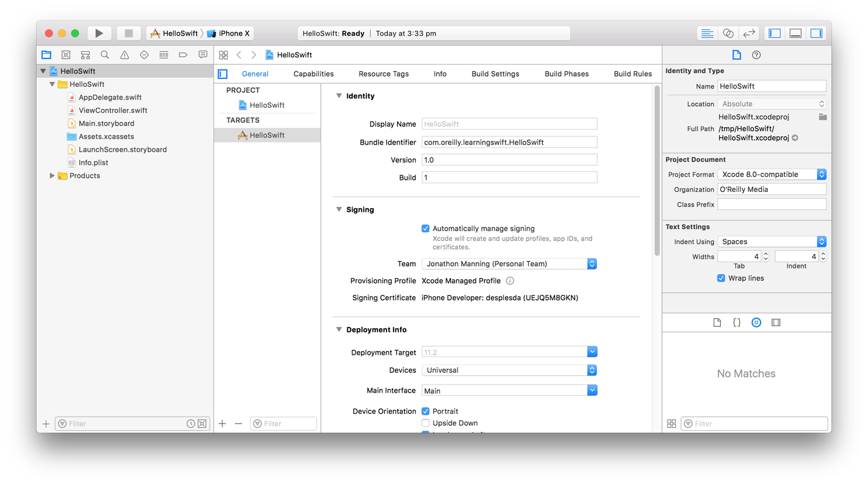Remove selected target with minus button
The width and height of the screenshot is (868, 485).
pos(239,424)
